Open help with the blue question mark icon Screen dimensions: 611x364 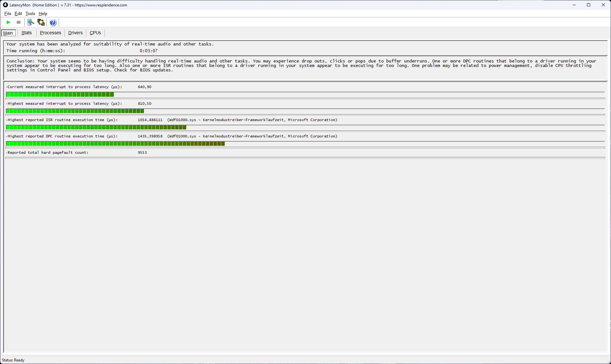tap(53, 22)
